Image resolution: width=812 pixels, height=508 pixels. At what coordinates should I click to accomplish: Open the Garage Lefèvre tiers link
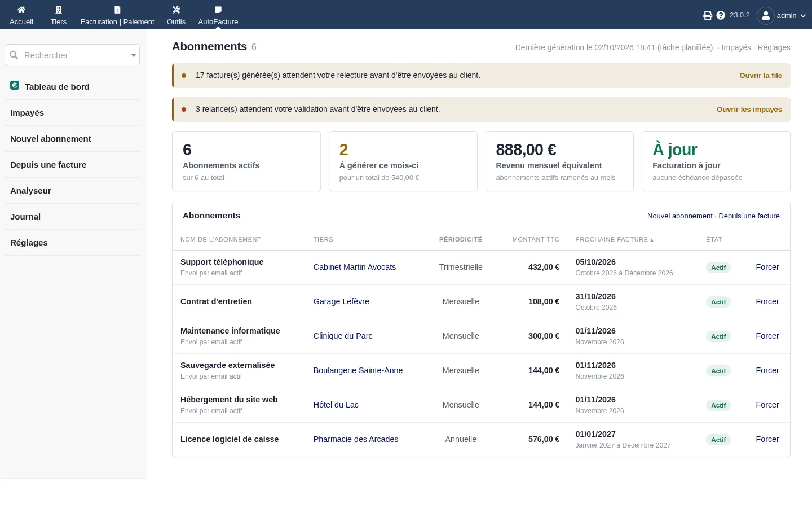(341, 301)
